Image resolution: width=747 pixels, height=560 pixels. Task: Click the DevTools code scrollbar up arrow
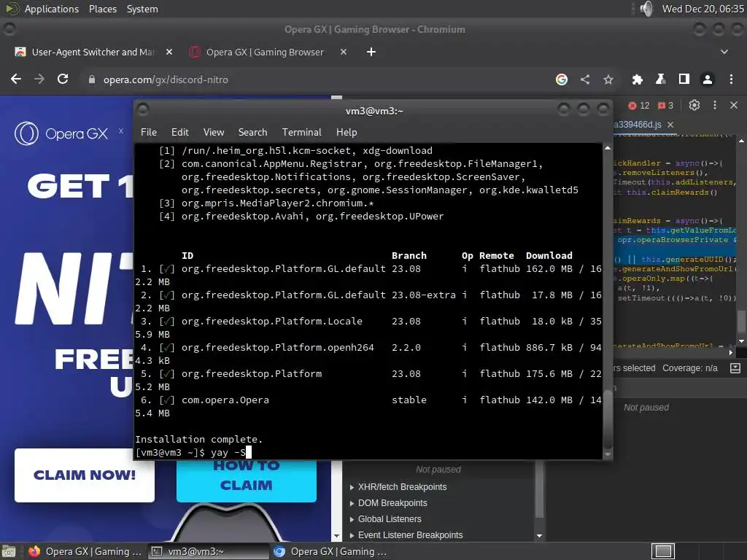[x=741, y=141]
